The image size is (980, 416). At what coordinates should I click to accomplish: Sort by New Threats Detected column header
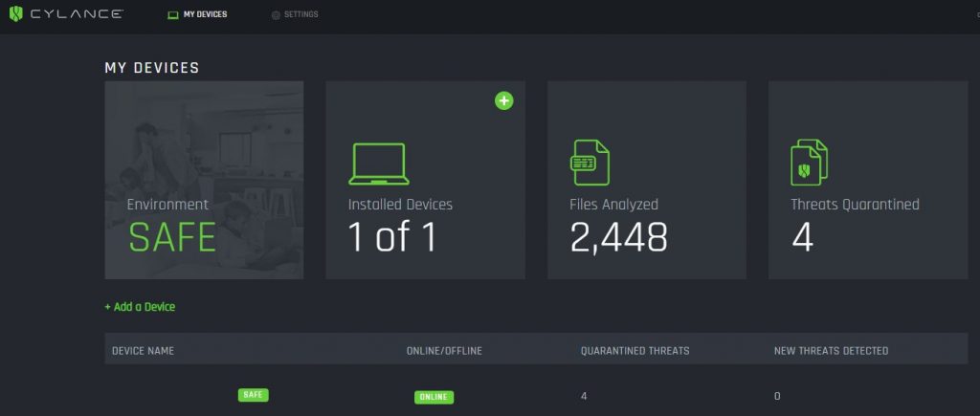(832, 351)
